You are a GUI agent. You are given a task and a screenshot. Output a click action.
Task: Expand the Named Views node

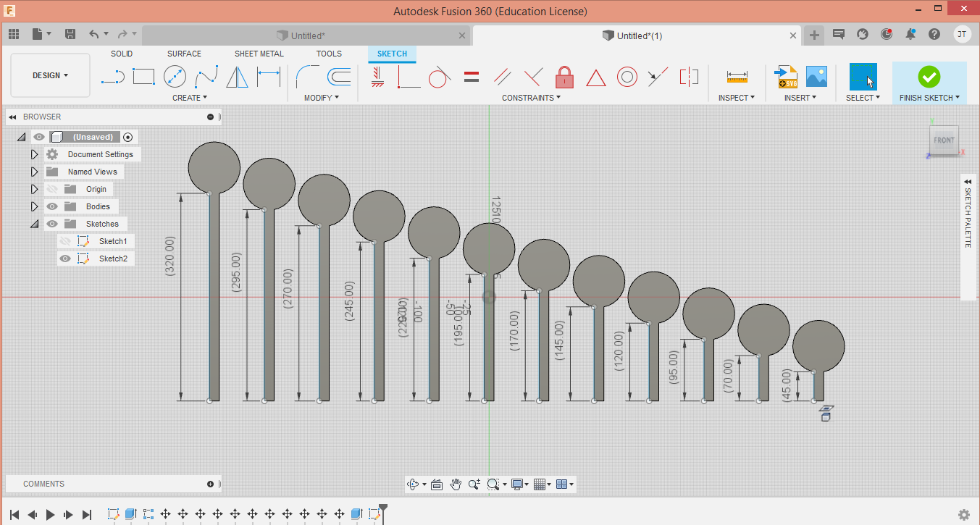(34, 172)
